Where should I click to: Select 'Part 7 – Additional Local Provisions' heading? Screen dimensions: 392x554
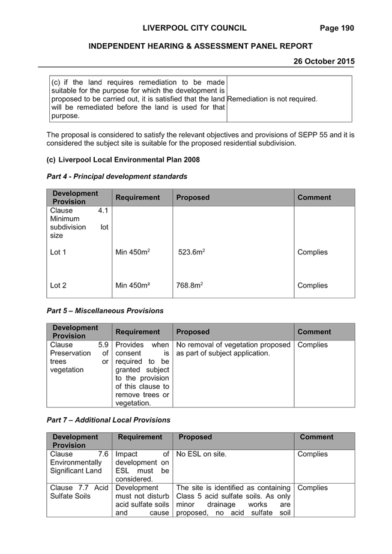pyautogui.click(x=109, y=420)
